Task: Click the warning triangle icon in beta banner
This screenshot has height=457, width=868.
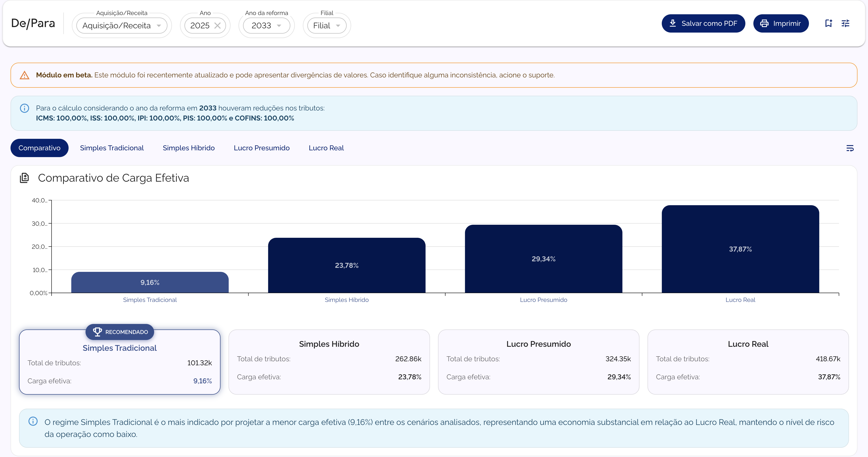Action: [x=25, y=75]
